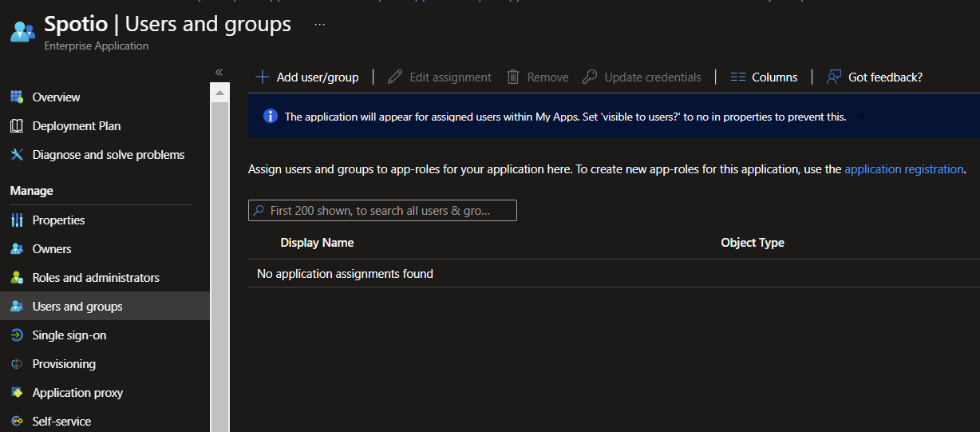Click the Self-service key icon
The height and width of the screenshot is (432, 980).
[x=17, y=422]
